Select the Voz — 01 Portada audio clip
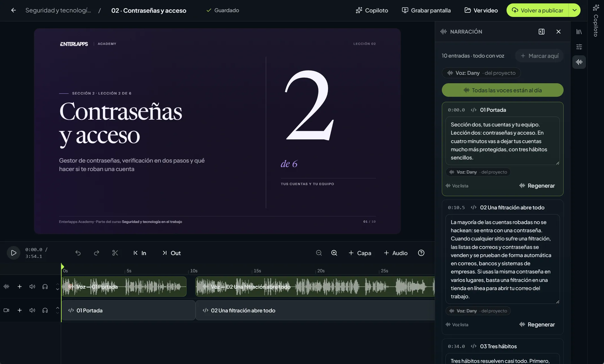 point(124,287)
